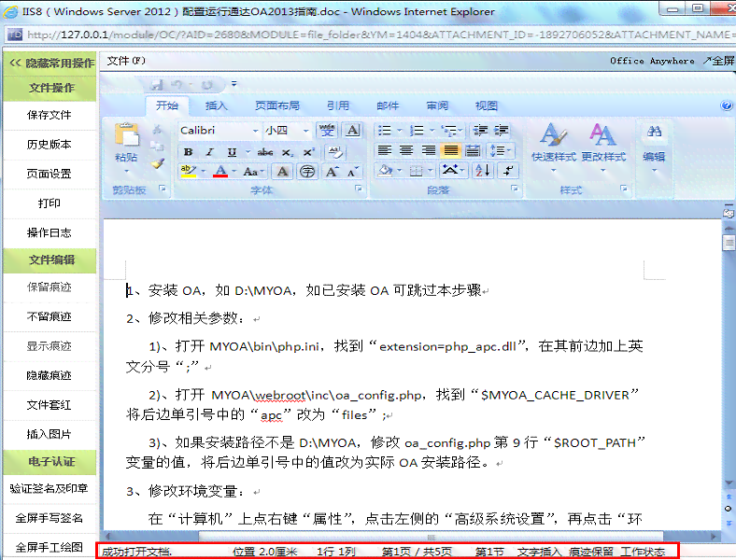Image resolution: width=736 pixels, height=560 pixels.
Task: Click the highlighted Justify alignment icon
Action: [450, 150]
